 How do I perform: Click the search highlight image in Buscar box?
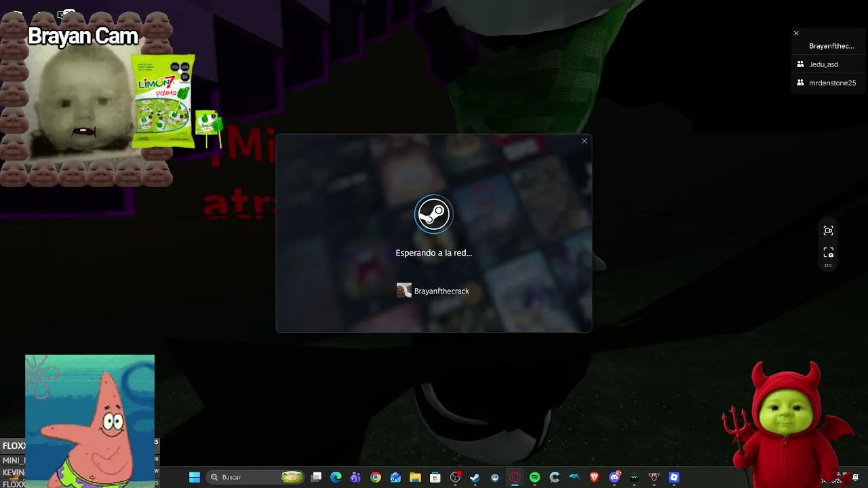click(x=292, y=477)
